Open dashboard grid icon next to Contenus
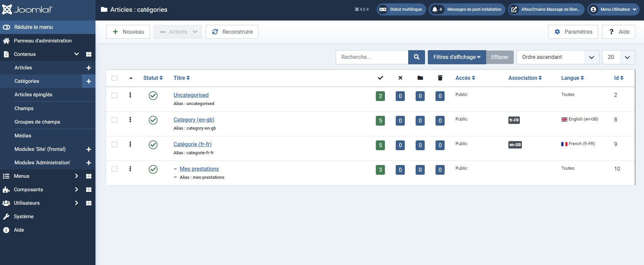Viewport: 644px width, 265px height. (89, 54)
